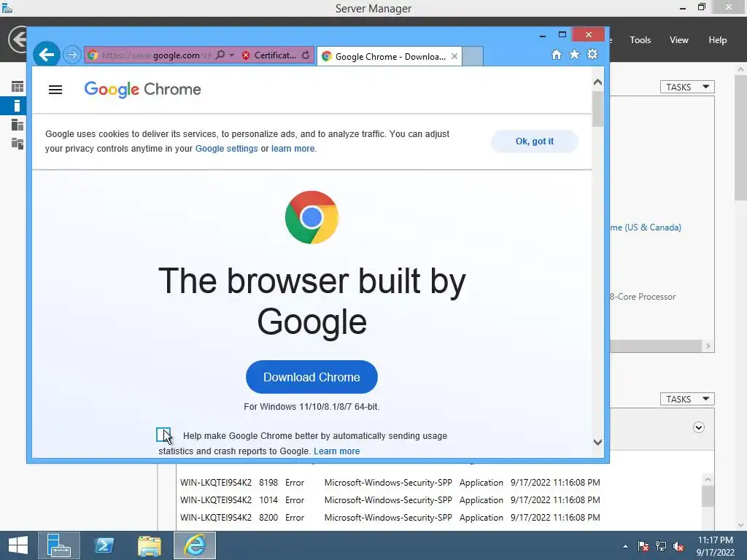This screenshot has height=560, width=747.
Task: Refresh the page in Internet Explorer
Action: [306, 55]
